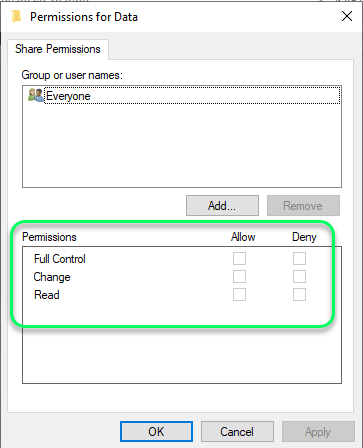The height and width of the screenshot is (448, 363).
Task: Tick the Deny checkbox for Change
Action: 299,276
